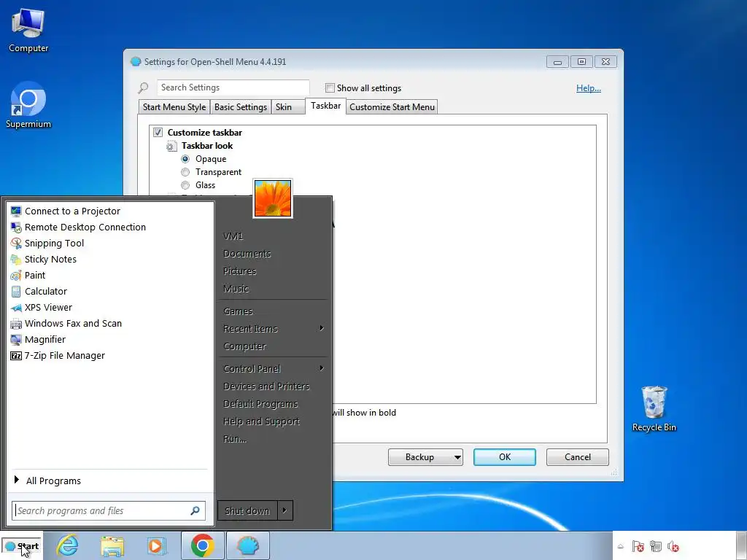This screenshot has width=747, height=560.
Task: Click the Start button
Action: [22, 546]
